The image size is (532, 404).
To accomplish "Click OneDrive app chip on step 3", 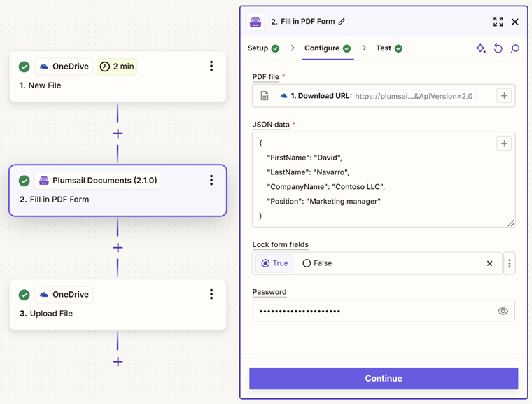I will pos(64,294).
